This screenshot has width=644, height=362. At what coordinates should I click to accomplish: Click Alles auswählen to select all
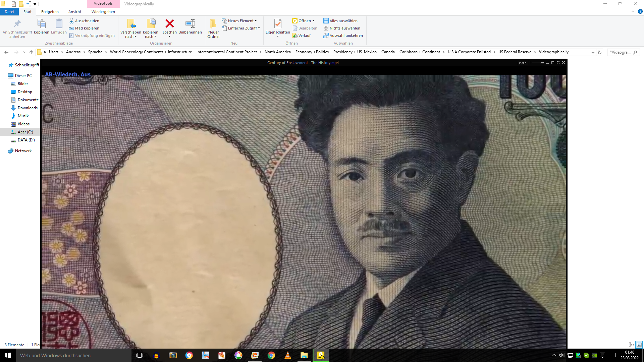pos(340,21)
